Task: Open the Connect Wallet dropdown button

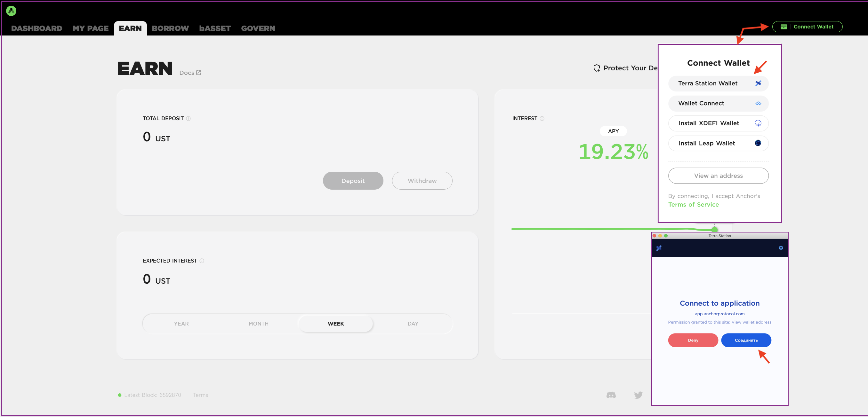Action: [807, 27]
